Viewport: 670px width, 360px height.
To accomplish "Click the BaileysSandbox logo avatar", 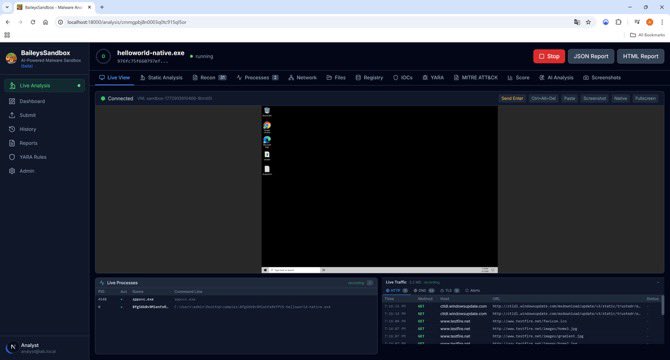I will click(12, 58).
